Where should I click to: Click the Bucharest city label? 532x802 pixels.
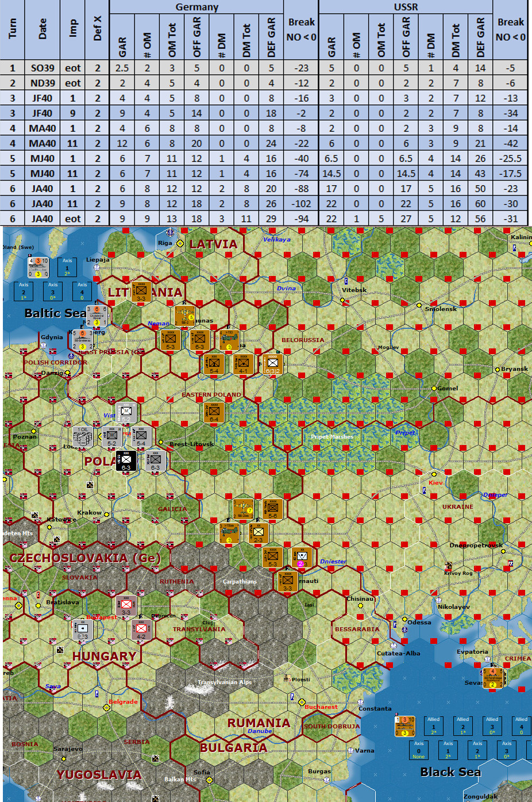pyautogui.click(x=321, y=707)
